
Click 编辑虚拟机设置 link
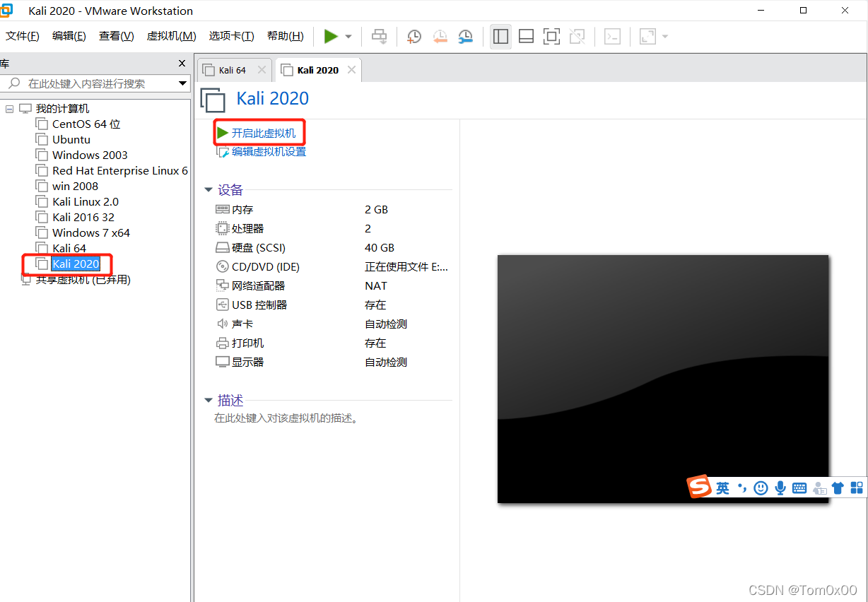pos(269,151)
